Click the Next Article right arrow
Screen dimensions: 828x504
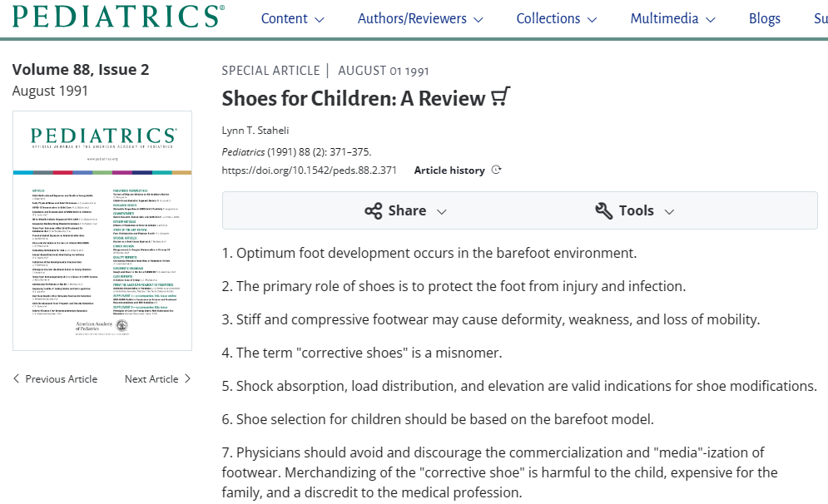pos(187,378)
